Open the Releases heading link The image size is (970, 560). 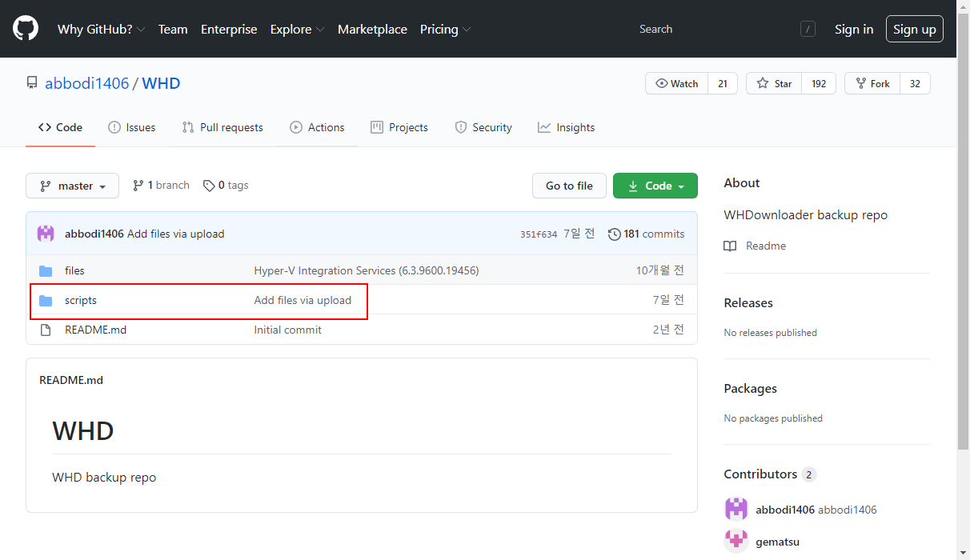748,302
